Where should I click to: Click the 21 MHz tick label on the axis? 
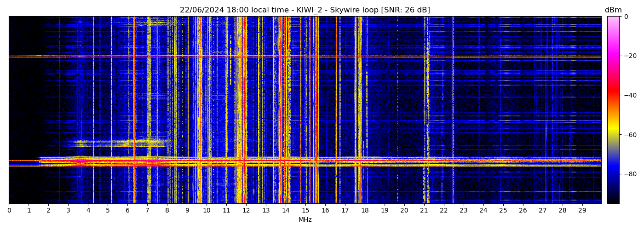(x=424, y=211)
